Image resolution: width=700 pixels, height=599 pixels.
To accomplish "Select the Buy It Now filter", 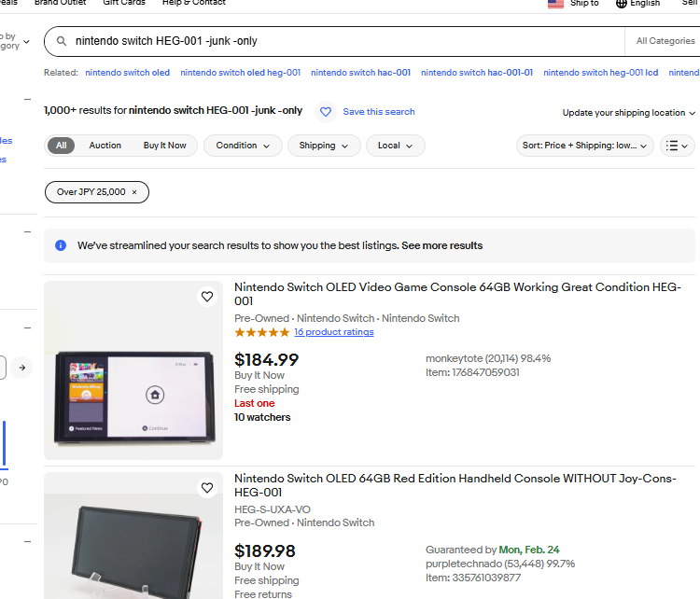I will 164,146.
